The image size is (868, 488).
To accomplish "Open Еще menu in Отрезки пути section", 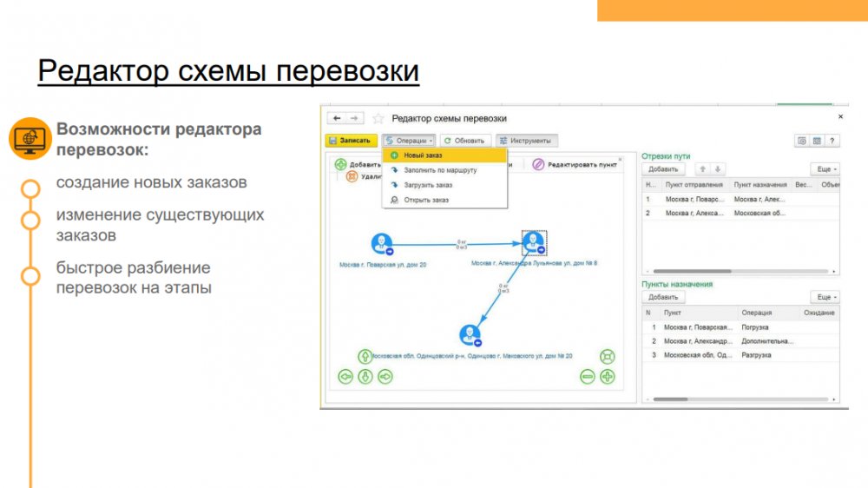I will (x=824, y=169).
